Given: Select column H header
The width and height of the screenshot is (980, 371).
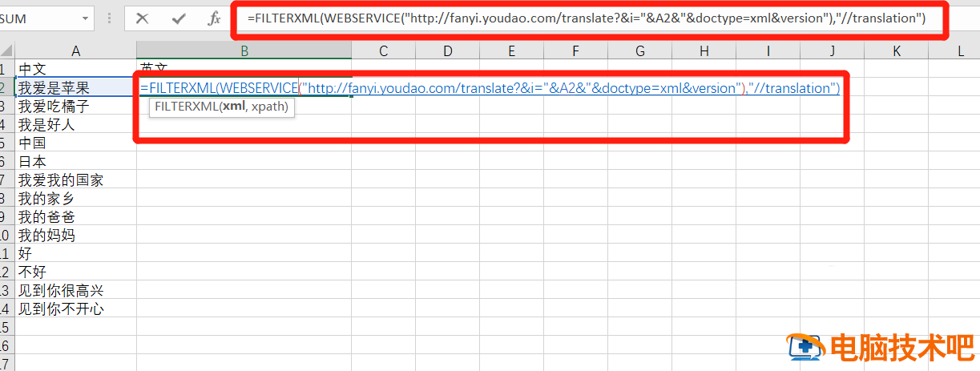Looking at the screenshot, I should click(x=704, y=51).
